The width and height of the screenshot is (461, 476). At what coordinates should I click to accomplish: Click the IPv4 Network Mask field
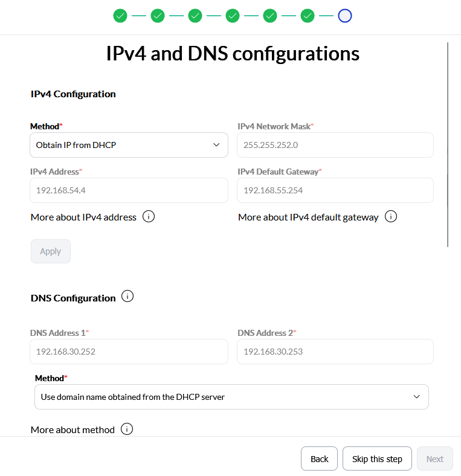pyautogui.click(x=335, y=145)
